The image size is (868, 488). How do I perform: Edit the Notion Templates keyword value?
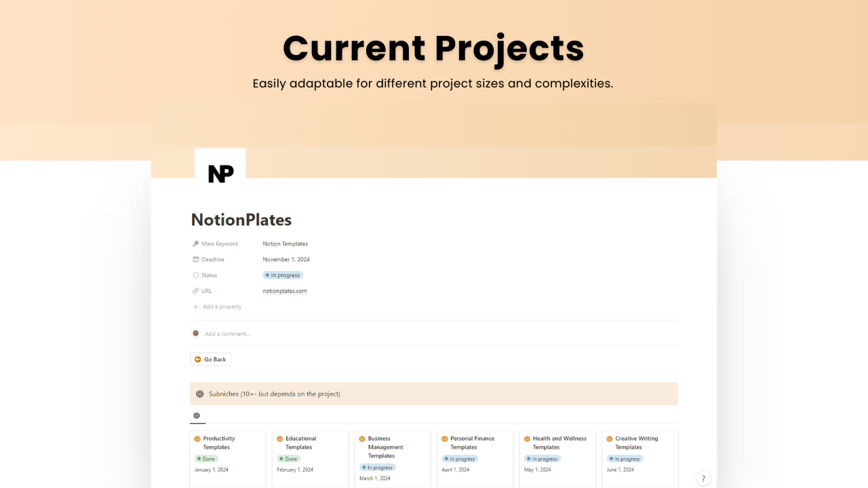[285, 244]
